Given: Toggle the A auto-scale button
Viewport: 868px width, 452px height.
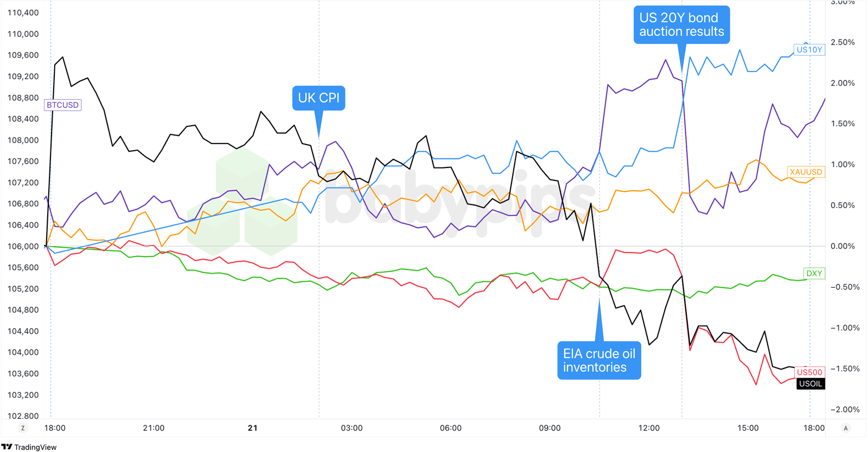Looking at the screenshot, I should (845, 428).
